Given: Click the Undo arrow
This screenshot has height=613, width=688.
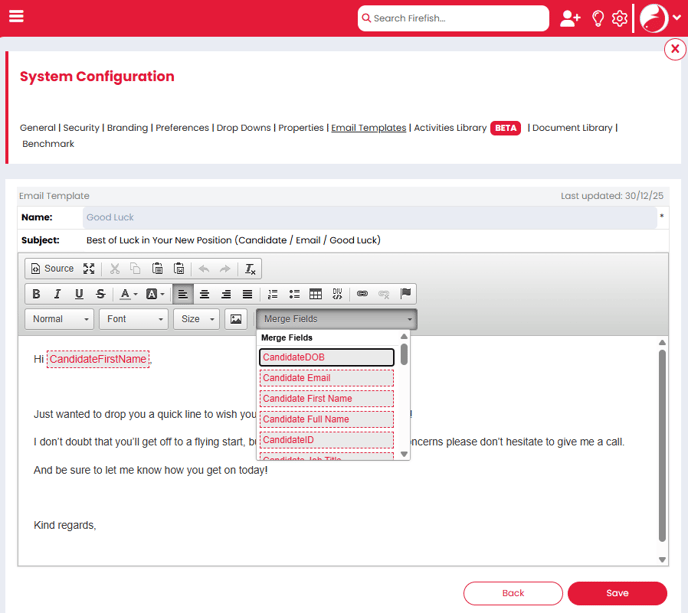Looking at the screenshot, I should (x=204, y=269).
